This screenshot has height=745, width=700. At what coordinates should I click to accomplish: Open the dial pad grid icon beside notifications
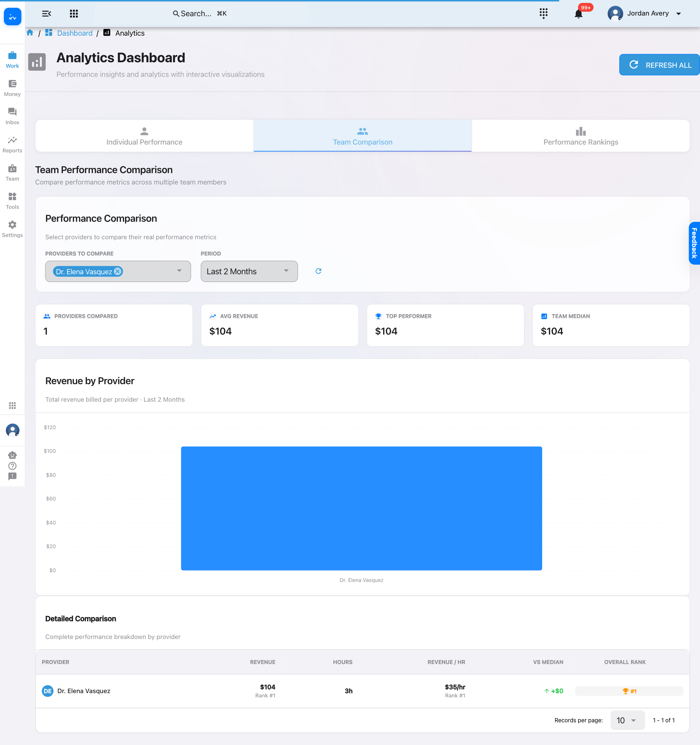[x=543, y=14]
